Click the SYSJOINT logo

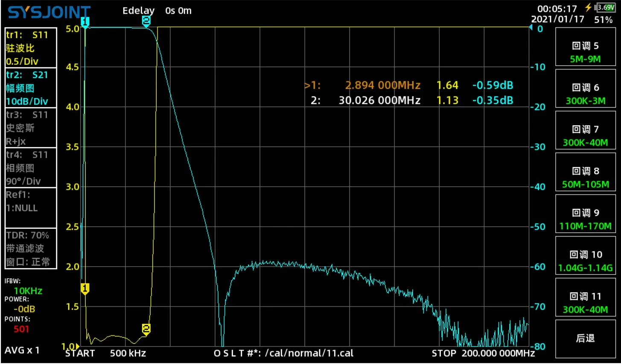coord(50,12)
